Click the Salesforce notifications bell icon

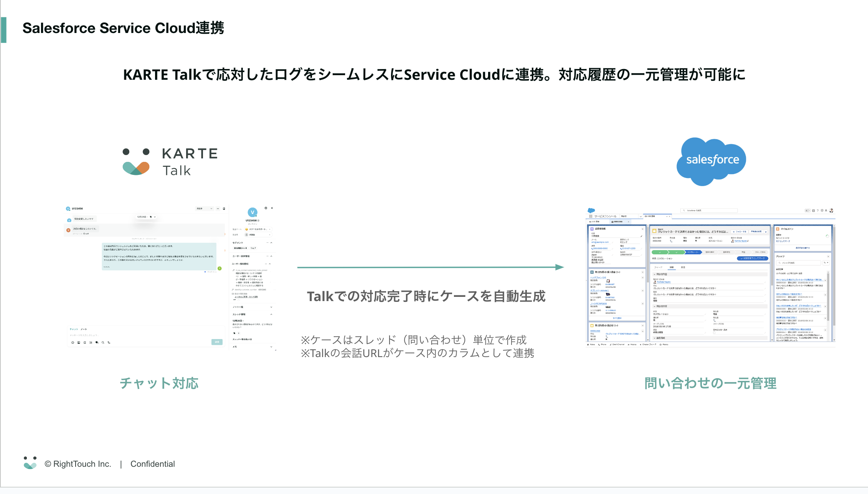(x=826, y=210)
